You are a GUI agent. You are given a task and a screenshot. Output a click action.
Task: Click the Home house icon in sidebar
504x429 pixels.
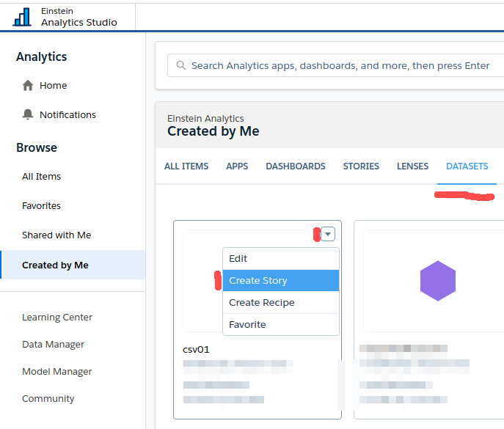point(28,86)
